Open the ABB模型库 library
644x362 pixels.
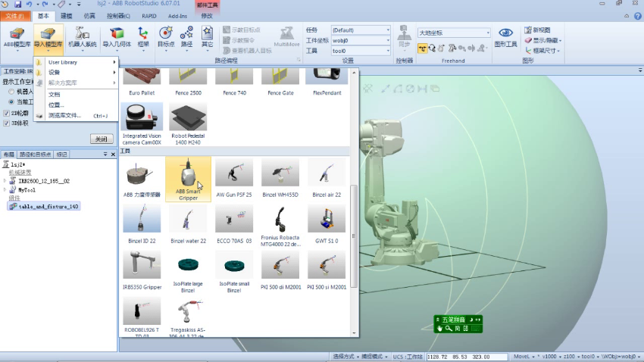[x=17, y=38]
